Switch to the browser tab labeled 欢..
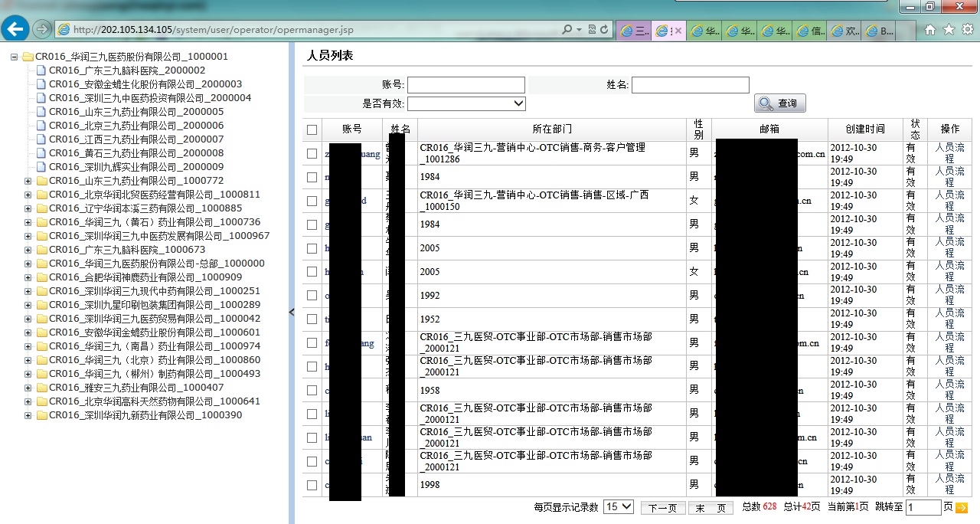This screenshot has height=524, width=980. (844, 31)
